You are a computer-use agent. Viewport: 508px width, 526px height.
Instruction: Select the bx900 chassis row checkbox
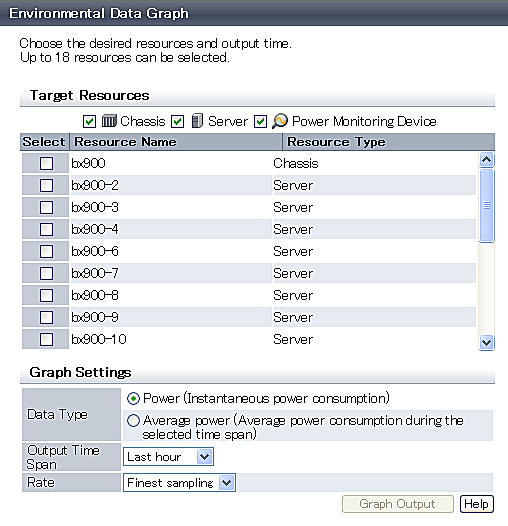coord(46,163)
